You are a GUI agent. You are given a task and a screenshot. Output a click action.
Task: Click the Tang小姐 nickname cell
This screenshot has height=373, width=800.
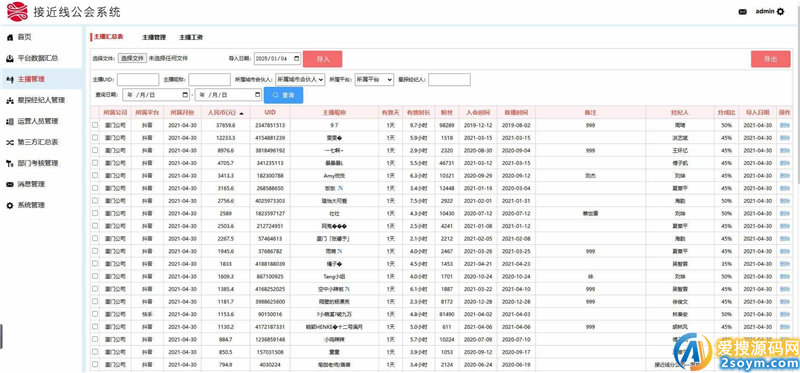[334, 276]
